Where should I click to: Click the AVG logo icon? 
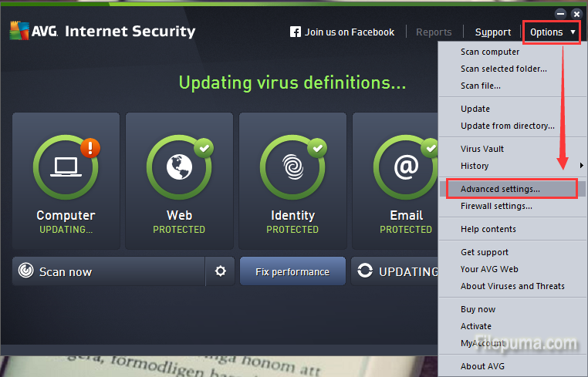[19, 31]
